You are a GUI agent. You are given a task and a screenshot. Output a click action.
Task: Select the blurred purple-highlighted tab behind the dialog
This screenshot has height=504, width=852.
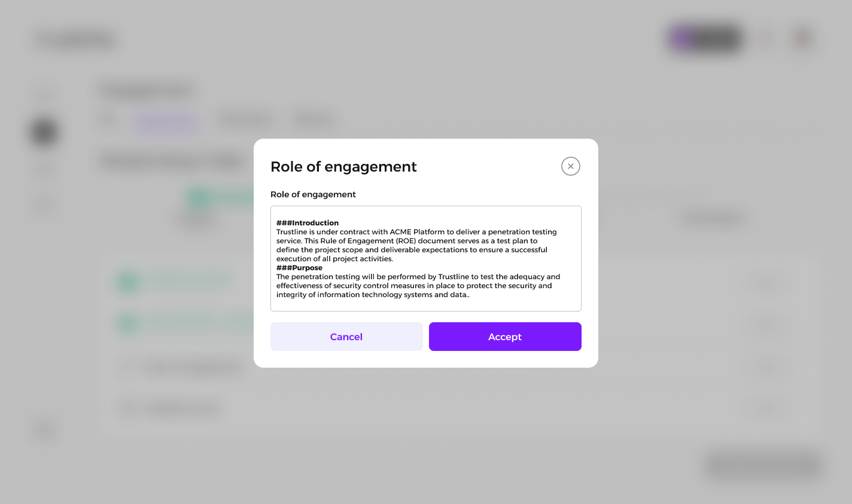(x=167, y=121)
